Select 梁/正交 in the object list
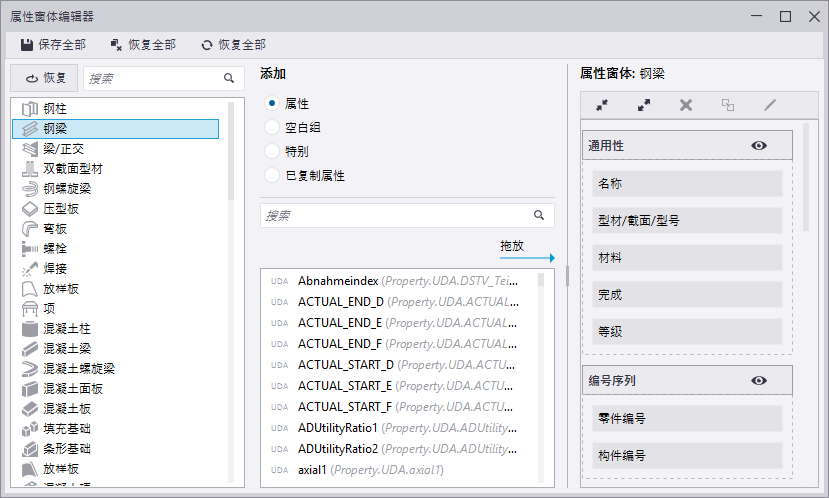This screenshot has width=829, height=498. (115, 149)
